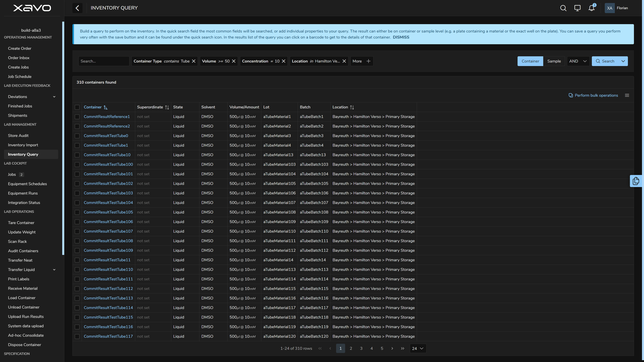This screenshot has height=362, width=644.
Task: Click the rows-per-page selector showing 24
Action: (418, 348)
